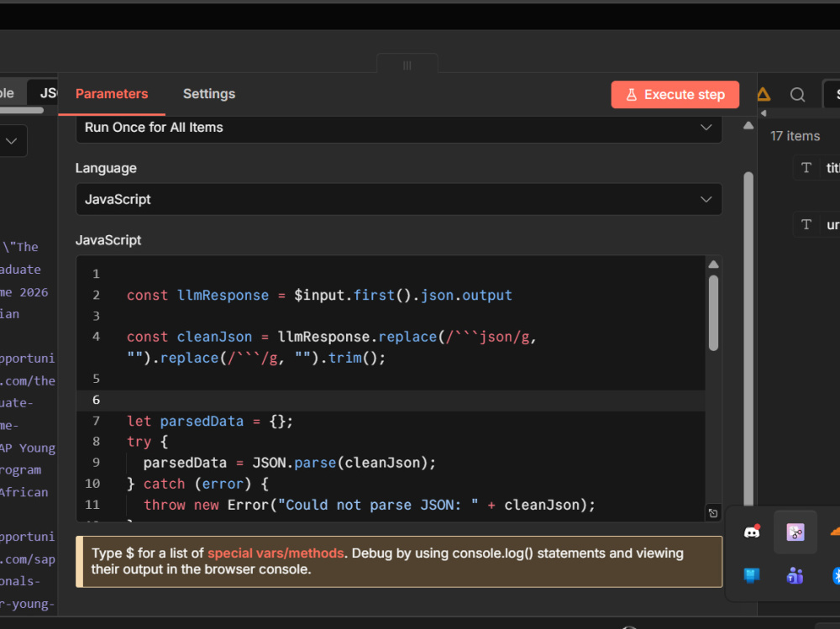The height and width of the screenshot is (629, 840).
Task: Click the blue monitor tray icon
Action: click(x=752, y=575)
